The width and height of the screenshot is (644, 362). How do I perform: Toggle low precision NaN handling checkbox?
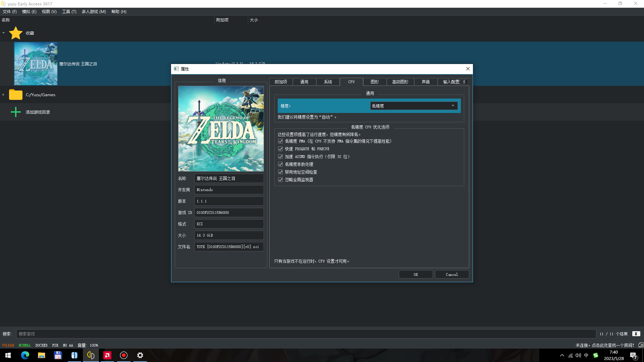point(280,165)
